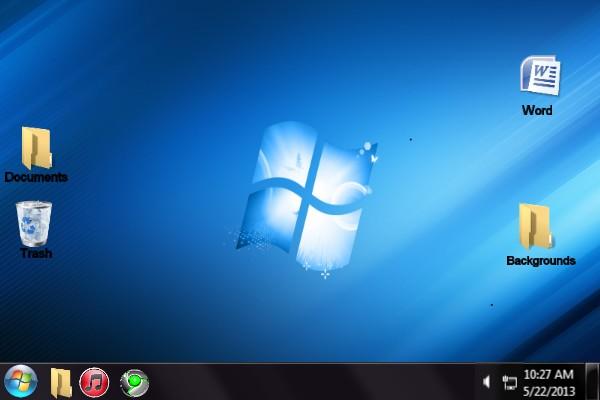Select the Documents folder icon

point(36,148)
